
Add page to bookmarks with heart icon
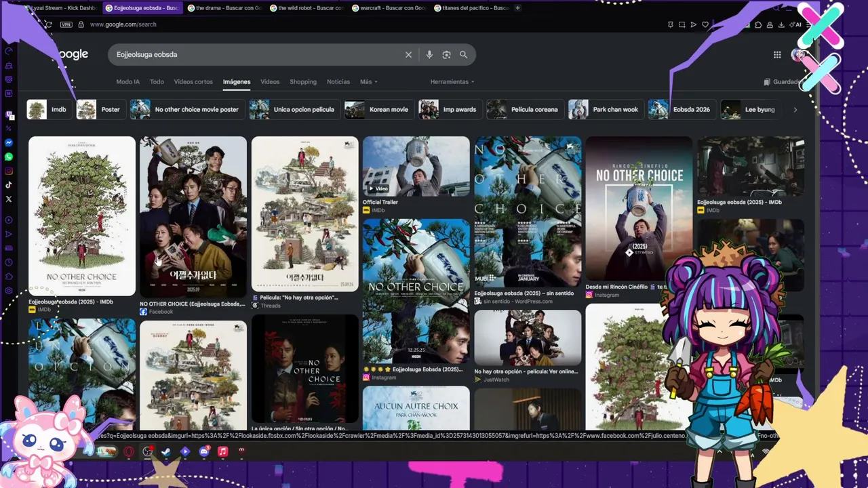[705, 24]
